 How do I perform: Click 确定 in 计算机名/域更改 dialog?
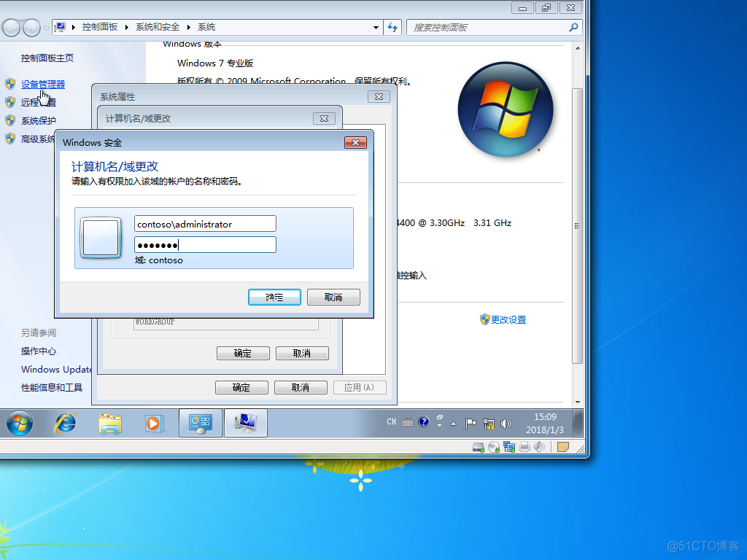tap(243, 354)
